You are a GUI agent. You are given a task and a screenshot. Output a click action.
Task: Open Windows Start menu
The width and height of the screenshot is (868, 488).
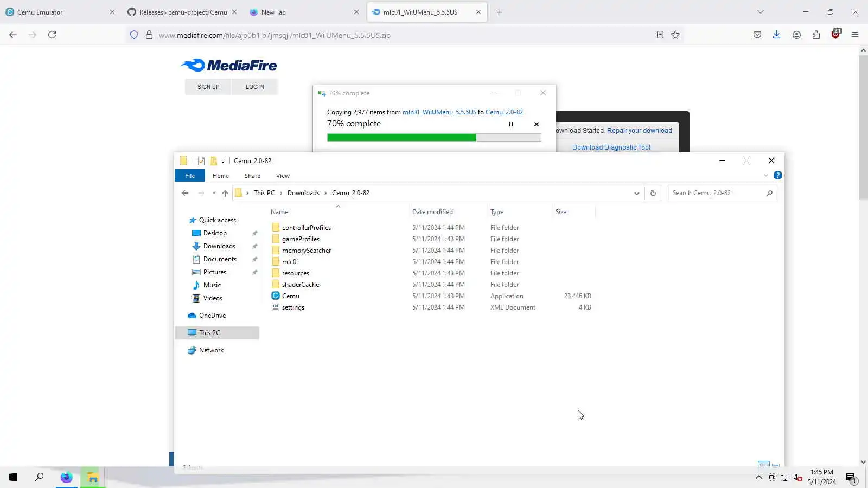[x=13, y=477]
